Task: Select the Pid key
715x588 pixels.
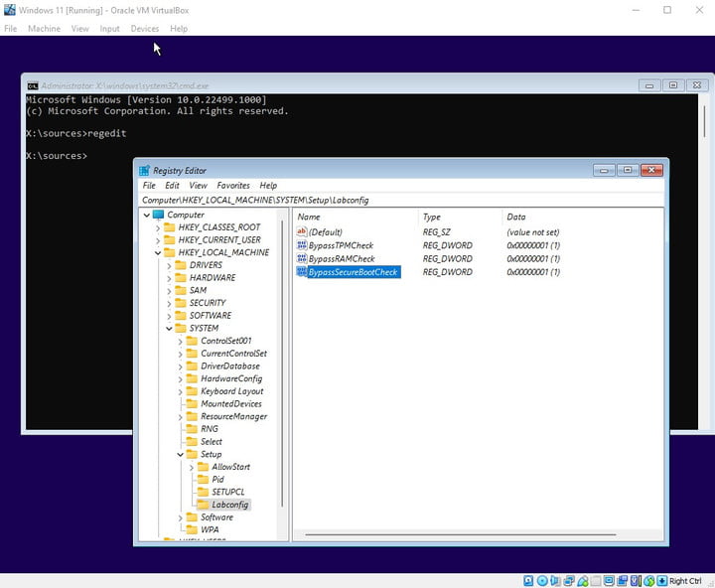Action: point(217,480)
